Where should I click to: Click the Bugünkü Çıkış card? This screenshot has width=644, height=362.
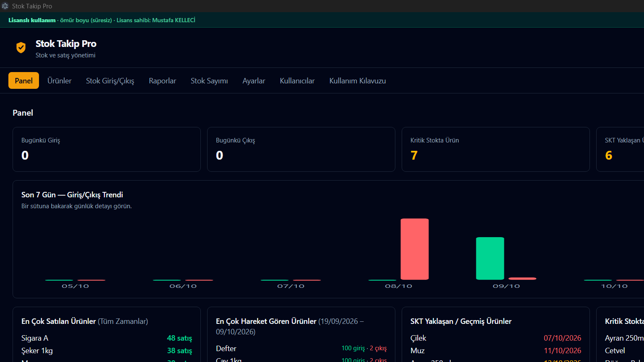click(301, 150)
